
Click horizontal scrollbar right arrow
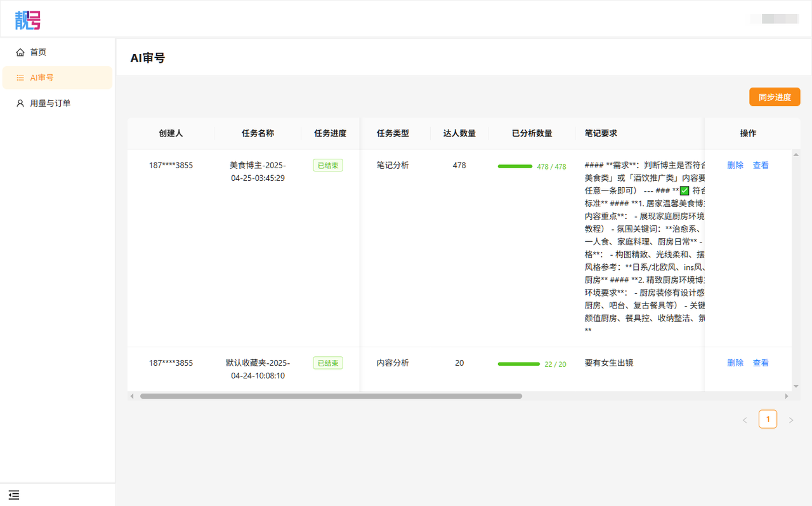787,396
